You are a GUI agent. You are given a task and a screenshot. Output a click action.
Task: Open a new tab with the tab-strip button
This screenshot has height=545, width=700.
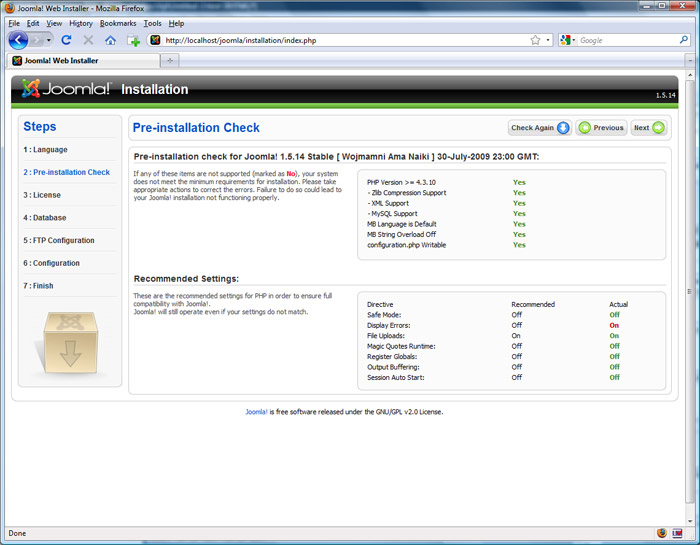click(170, 61)
